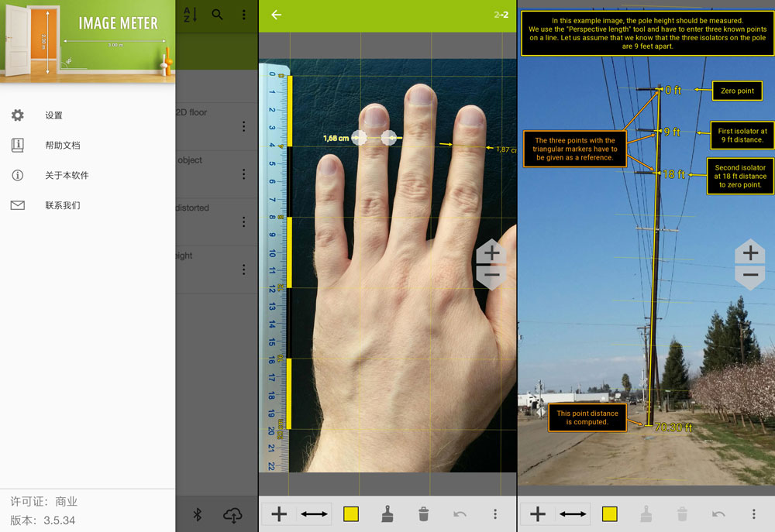Open 设置 settings from the drawer
Image resolution: width=775 pixels, height=532 pixels.
coord(53,115)
